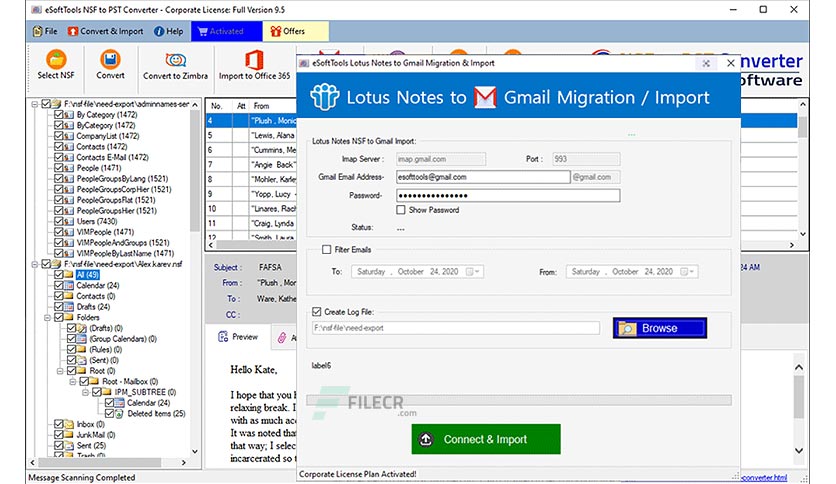Open the Convert & Import menu
This screenshot has width=836, height=484.
tap(106, 31)
